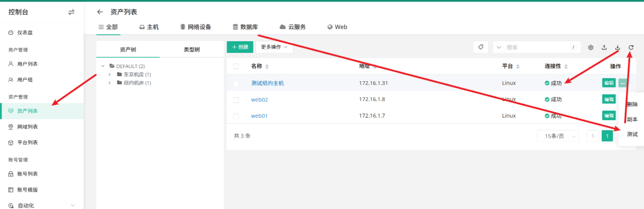This screenshot has width=644, height=209.
Task: Open 仪表盘 dashboard in sidebar
Action: [x=21, y=33]
